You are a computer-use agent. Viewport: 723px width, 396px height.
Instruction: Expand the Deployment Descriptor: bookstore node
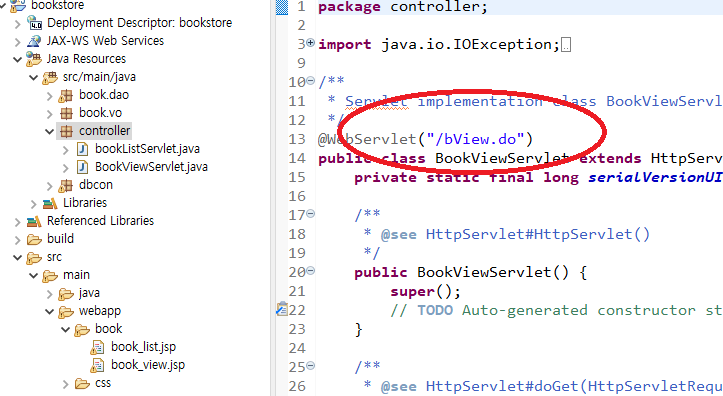click(x=18, y=24)
